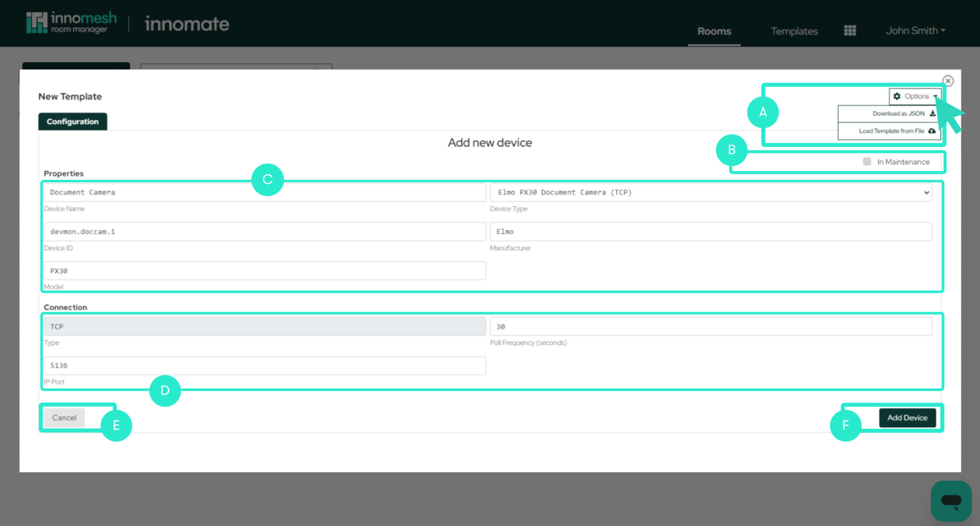Click the innomesh room manager logo
Viewport: 980px width, 526px height.
tap(71, 22)
